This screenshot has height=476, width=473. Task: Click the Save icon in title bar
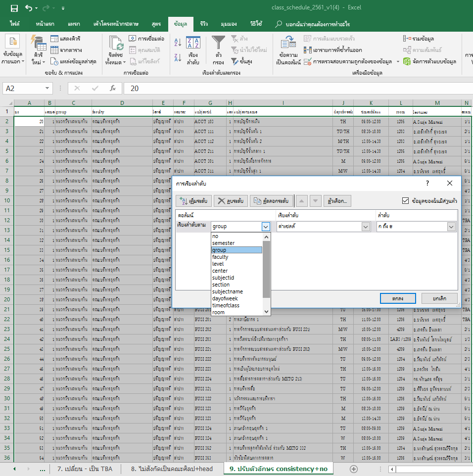[x=14, y=8]
